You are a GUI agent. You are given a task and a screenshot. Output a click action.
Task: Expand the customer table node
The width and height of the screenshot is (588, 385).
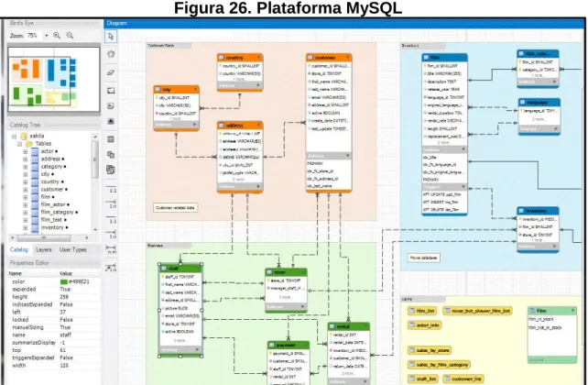25,190
